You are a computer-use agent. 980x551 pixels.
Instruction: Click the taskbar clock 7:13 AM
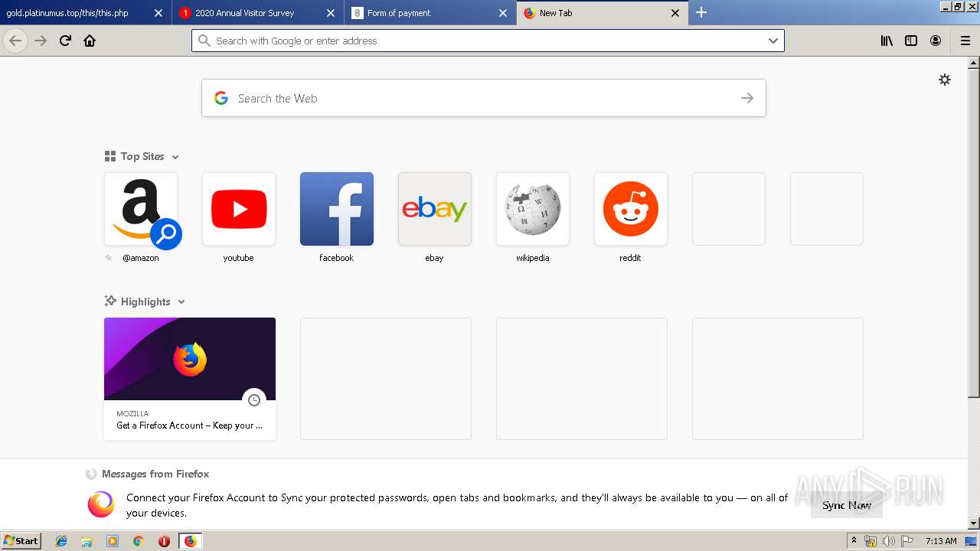[941, 541]
